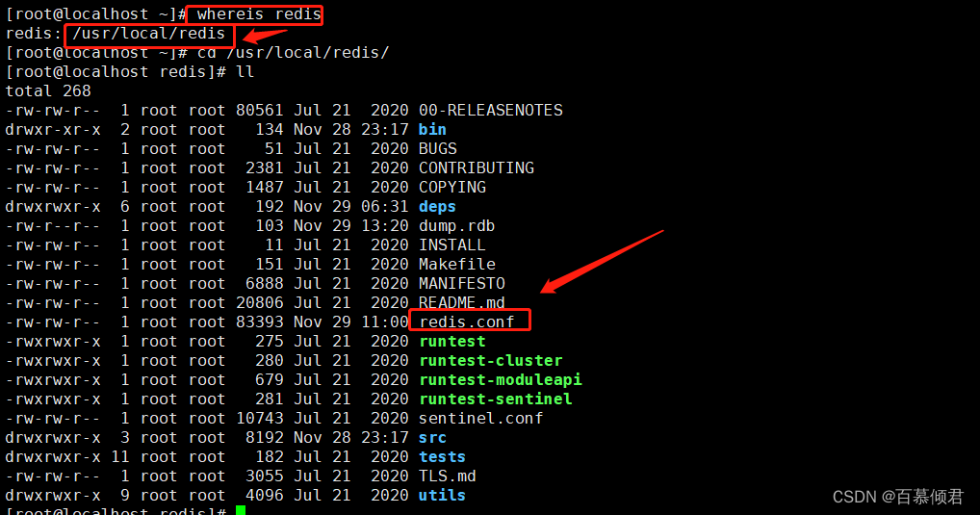980x515 pixels.
Task: Select the BUGS file name
Action: [x=437, y=149]
